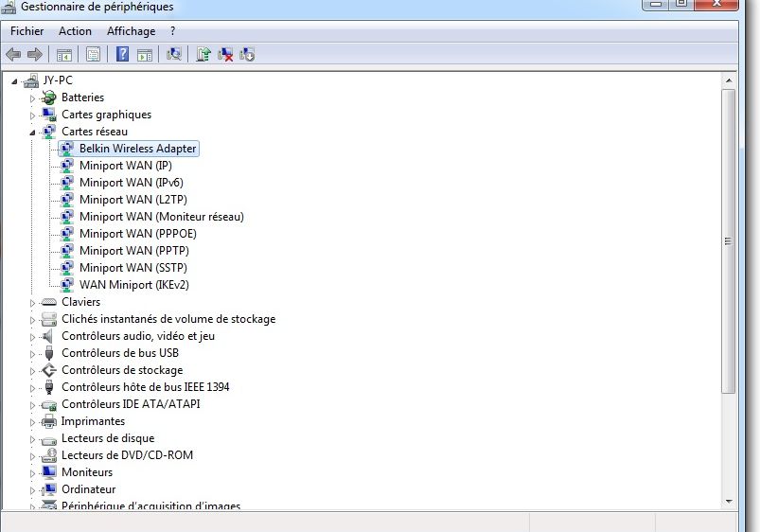The width and height of the screenshot is (760, 532).
Task: Click the Back arrow toolbar icon
Action: tap(13, 54)
